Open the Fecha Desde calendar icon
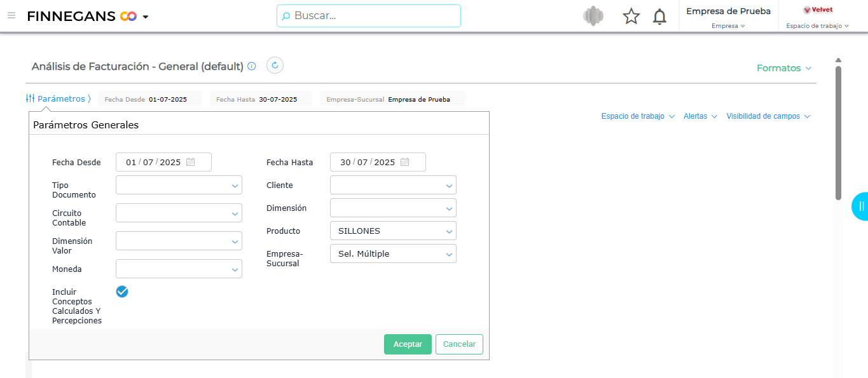The height and width of the screenshot is (378, 868). (x=190, y=162)
